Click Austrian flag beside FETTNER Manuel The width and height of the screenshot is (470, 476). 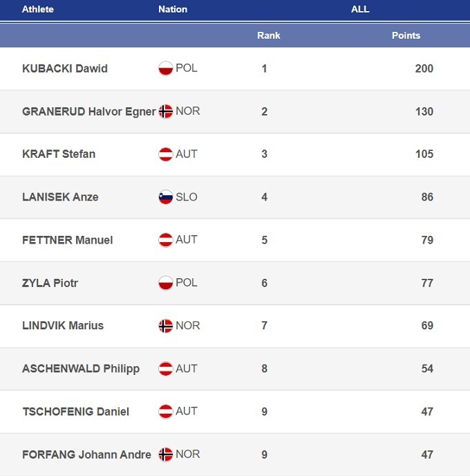coord(165,240)
